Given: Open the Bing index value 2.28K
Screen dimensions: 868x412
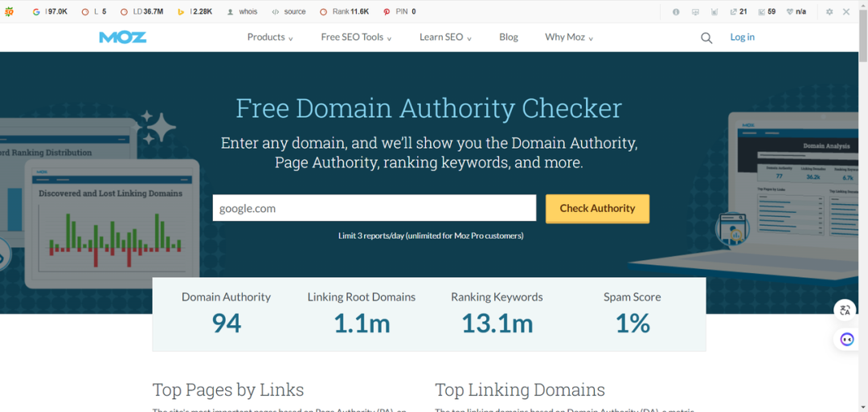Looking at the screenshot, I should click(x=194, y=11).
